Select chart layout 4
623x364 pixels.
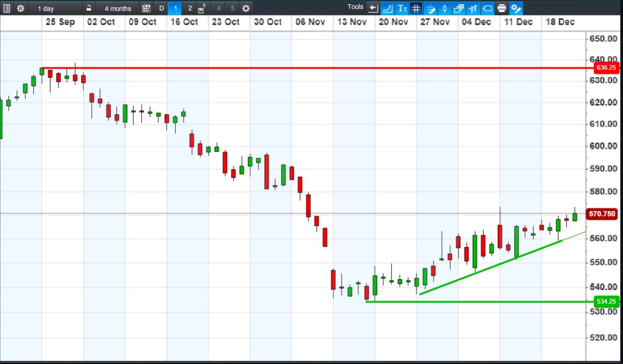(x=218, y=8)
